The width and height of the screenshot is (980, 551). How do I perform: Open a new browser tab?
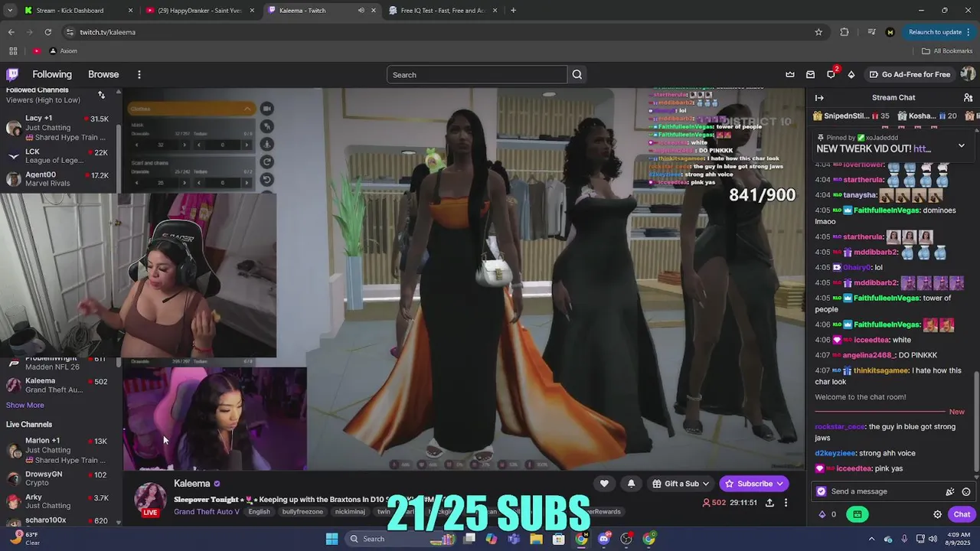(513, 10)
